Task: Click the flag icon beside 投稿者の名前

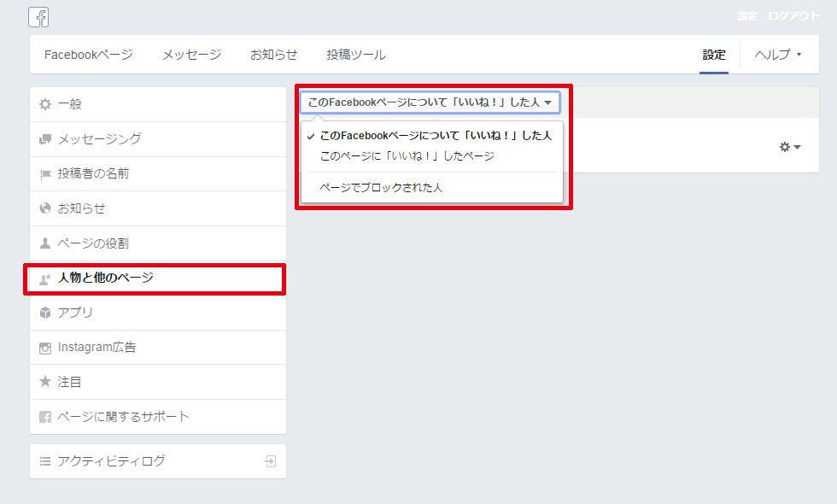Action: coord(45,174)
